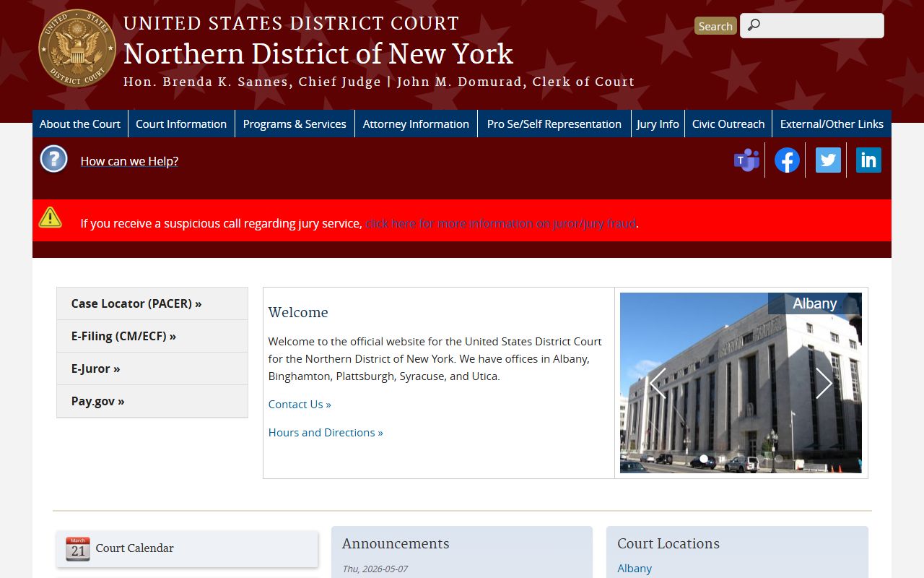Follow the How can we Help? link
The height and width of the screenshot is (578, 924).
[129, 161]
